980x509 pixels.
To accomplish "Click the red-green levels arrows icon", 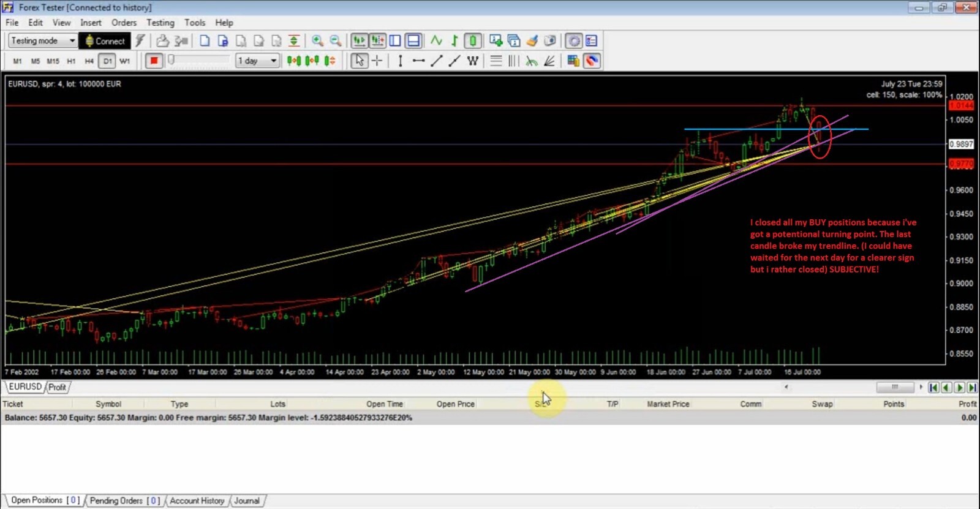I will [294, 41].
